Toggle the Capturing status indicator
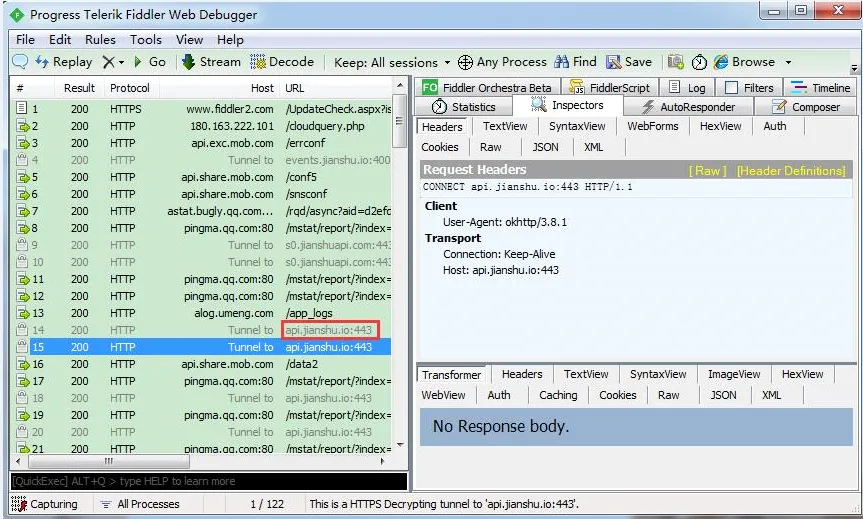Image resolution: width=863 pixels, height=519 pixels. coord(46,504)
